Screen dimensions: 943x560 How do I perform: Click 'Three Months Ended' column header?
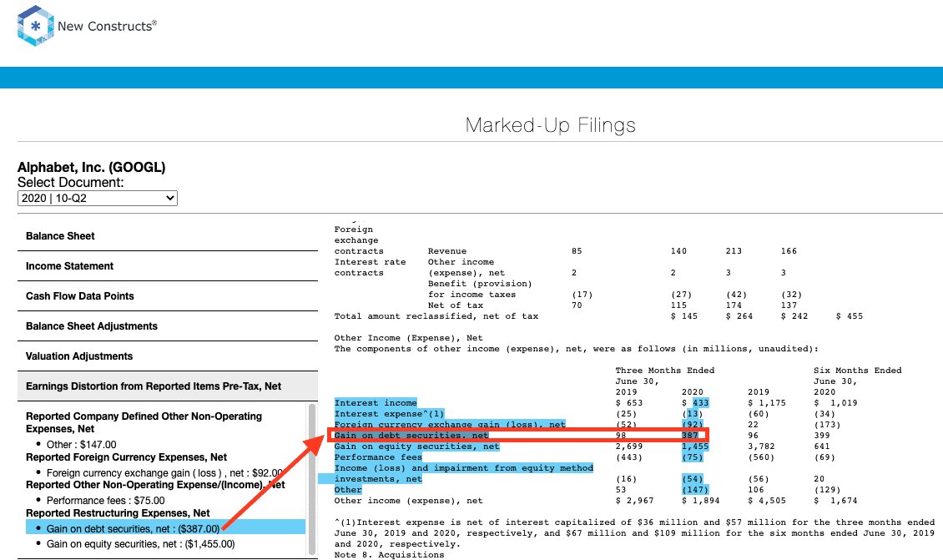coord(664,371)
